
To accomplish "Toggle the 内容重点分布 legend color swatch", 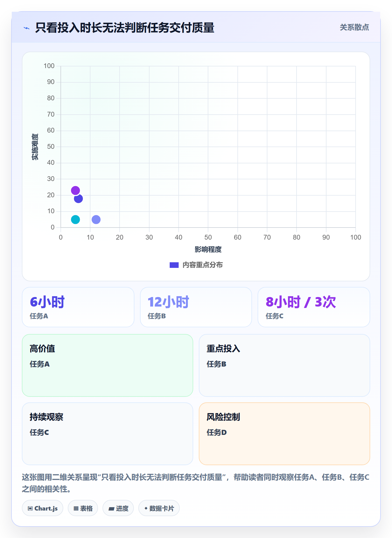I will pos(174,265).
